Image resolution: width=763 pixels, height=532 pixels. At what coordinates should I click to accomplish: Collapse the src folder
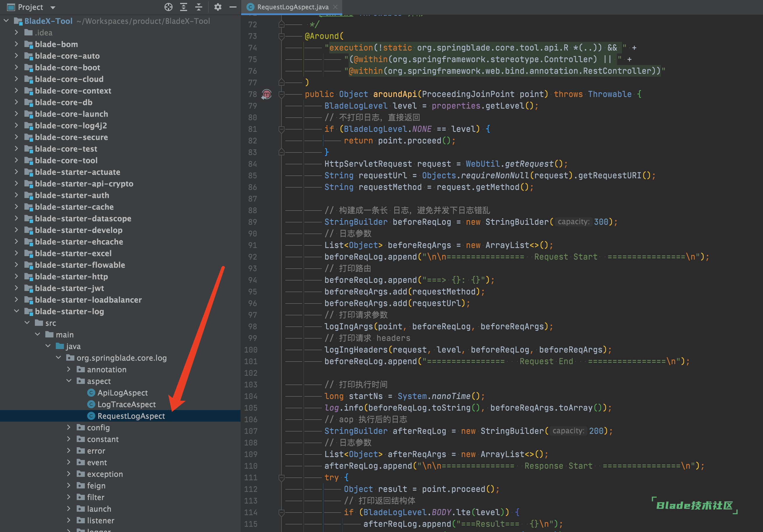coord(27,323)
